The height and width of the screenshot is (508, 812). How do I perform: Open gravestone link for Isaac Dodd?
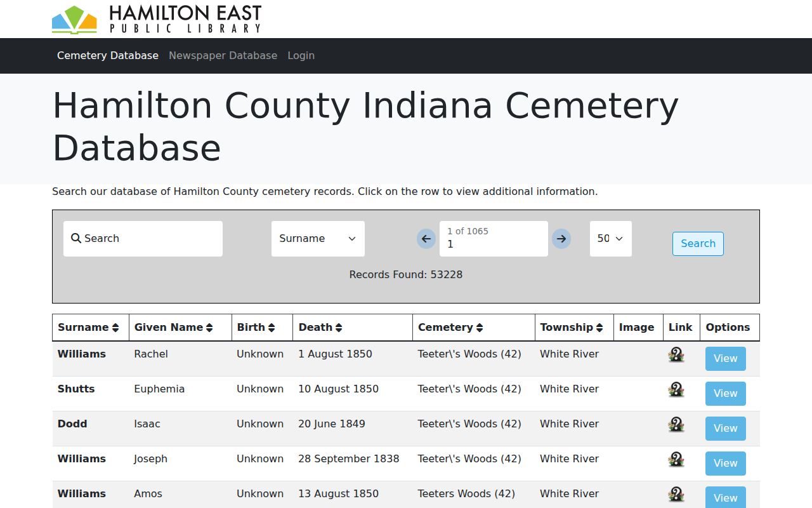coord(676,425)
